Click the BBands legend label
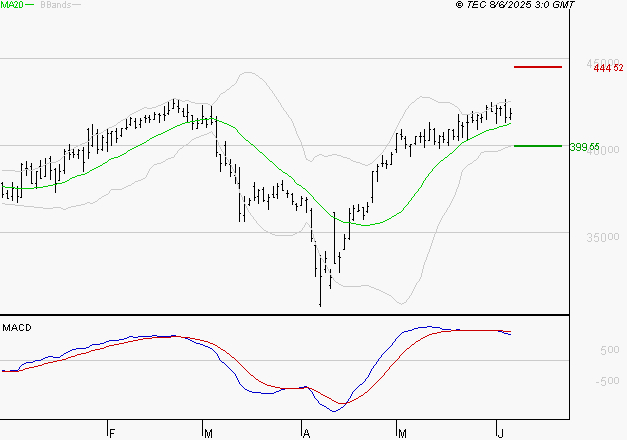The image size is (627, 440). pyautogui.click(x=56, y=5)
